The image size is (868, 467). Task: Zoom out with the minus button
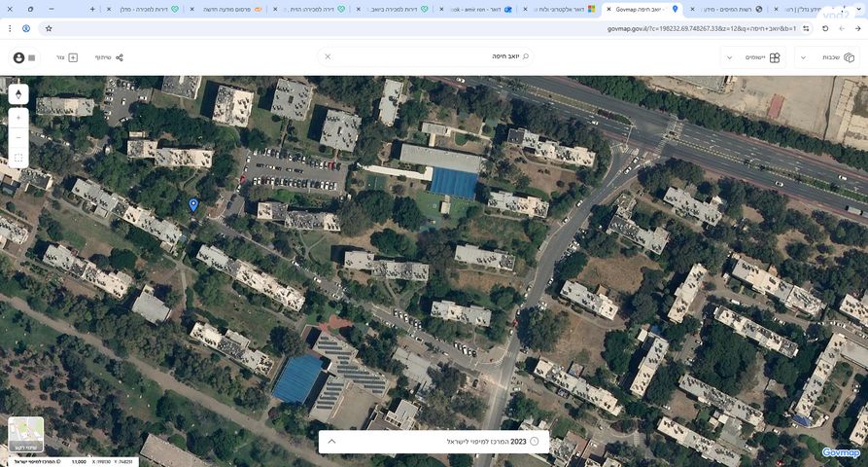18,137
